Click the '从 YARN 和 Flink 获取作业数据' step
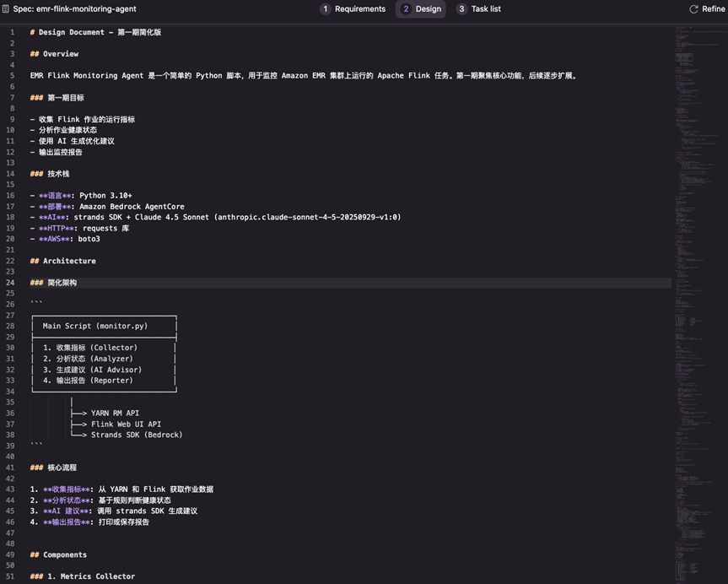This screenshot has width=728, height=584. pyautogui.click(x=156, y=489)
